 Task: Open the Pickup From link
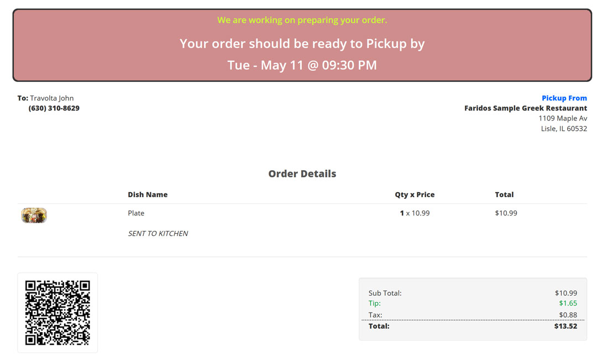point(564,98)
